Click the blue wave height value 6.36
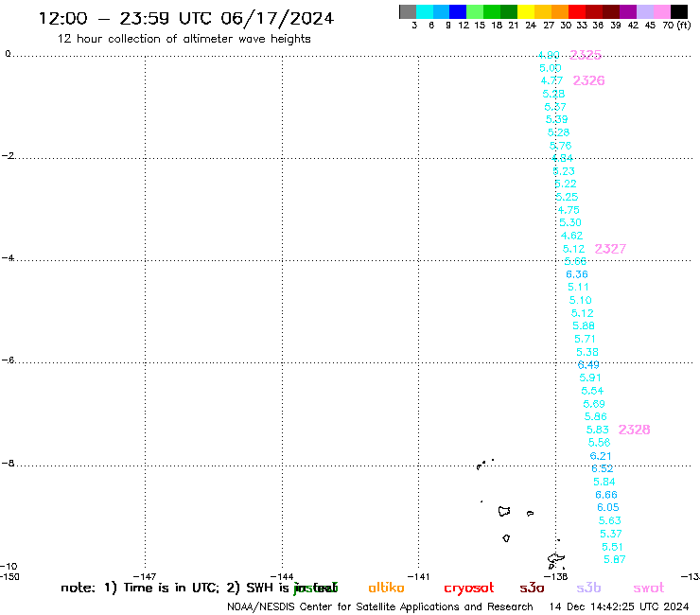700x615 pixels. tap(577, 274)
